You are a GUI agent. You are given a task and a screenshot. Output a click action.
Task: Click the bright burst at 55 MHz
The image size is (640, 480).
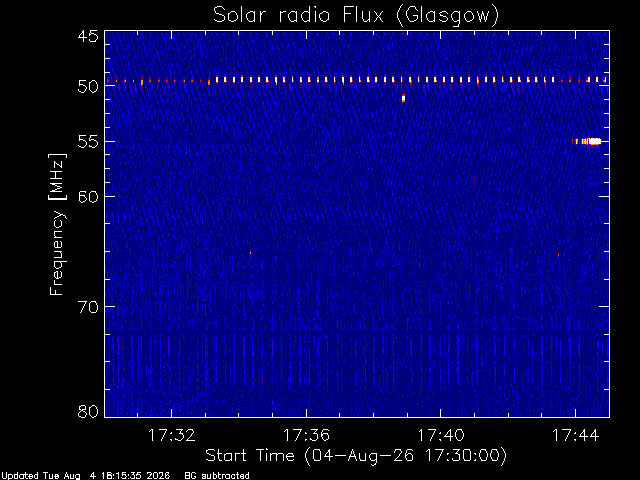[587, 141]
